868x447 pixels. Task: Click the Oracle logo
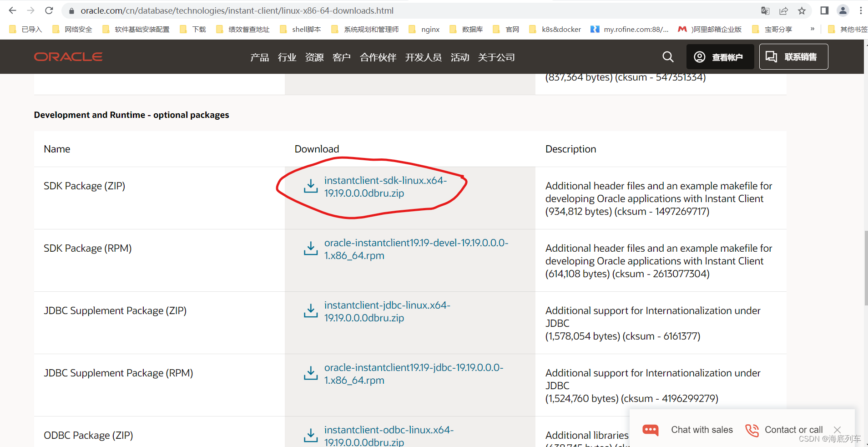[x=68, y=57]
